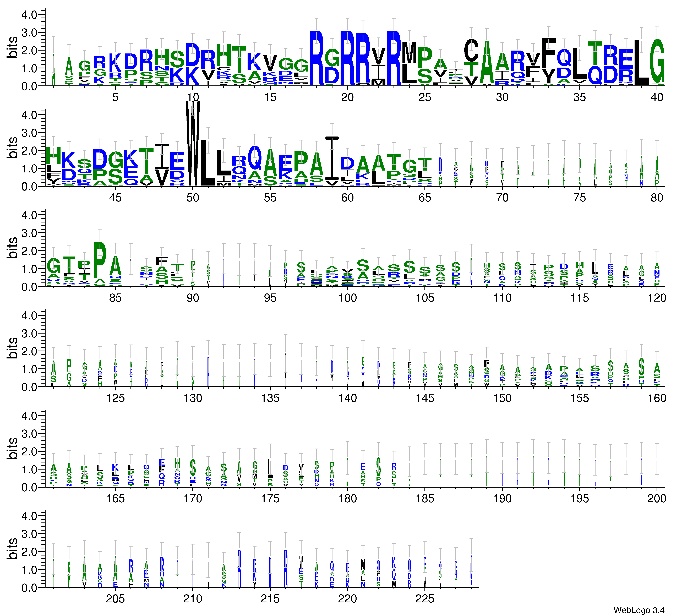Click the large blue R at position 18
This screenshot has width=682, height=616.
316,58
